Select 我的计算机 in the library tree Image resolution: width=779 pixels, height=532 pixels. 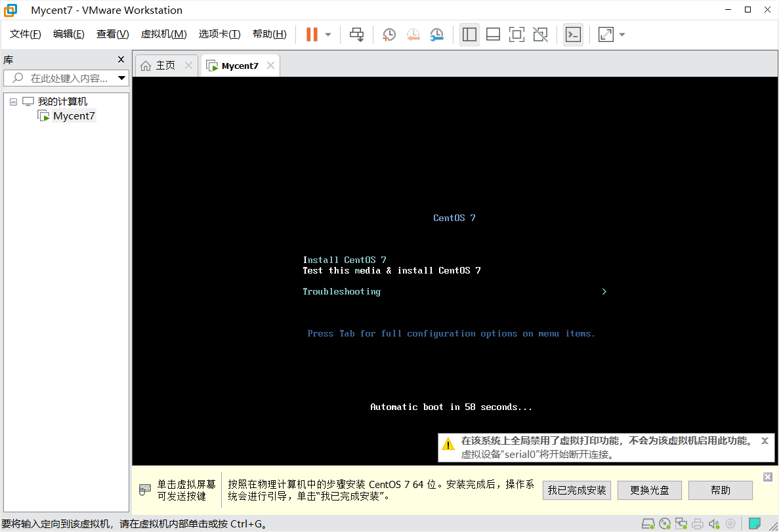62,101
